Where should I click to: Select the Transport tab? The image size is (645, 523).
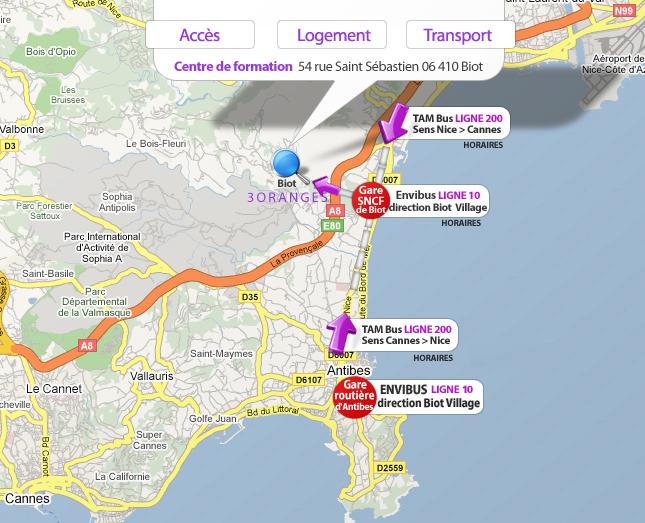coord(457,35)
